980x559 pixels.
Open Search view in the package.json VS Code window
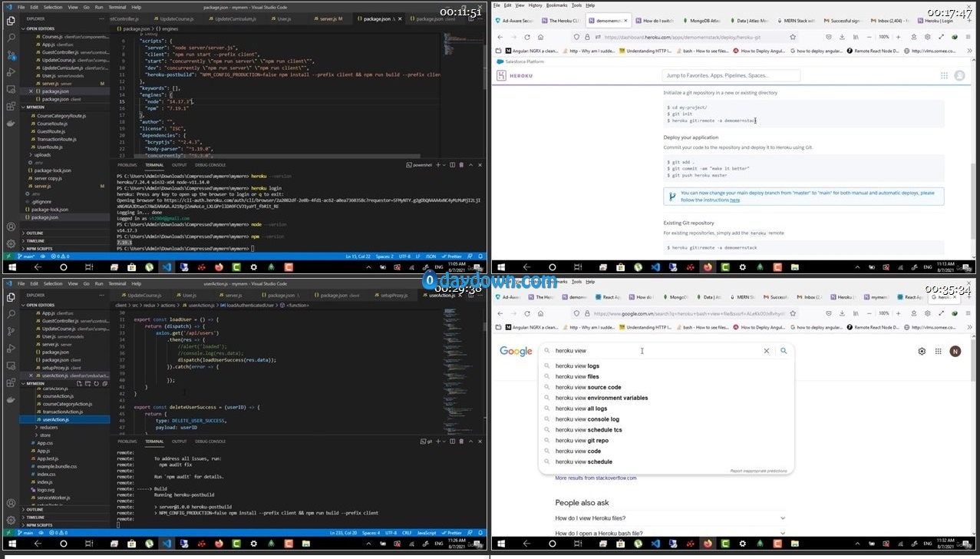click(11, 37)
